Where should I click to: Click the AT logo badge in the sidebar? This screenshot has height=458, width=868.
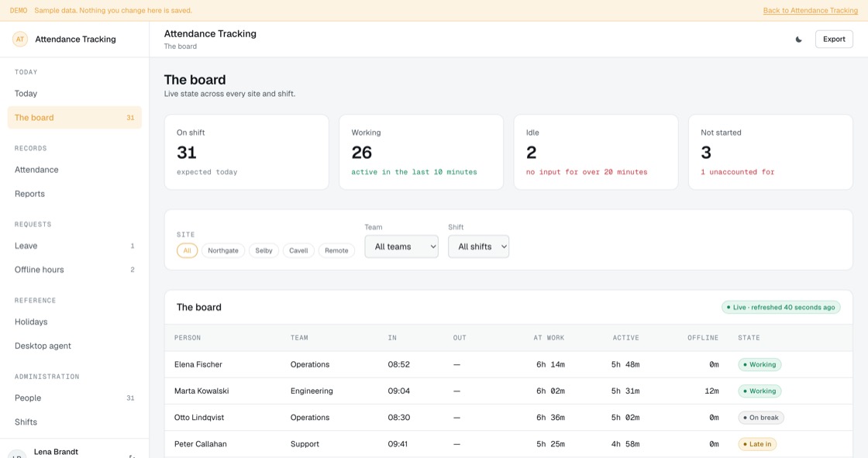click(x=20, y=40)
